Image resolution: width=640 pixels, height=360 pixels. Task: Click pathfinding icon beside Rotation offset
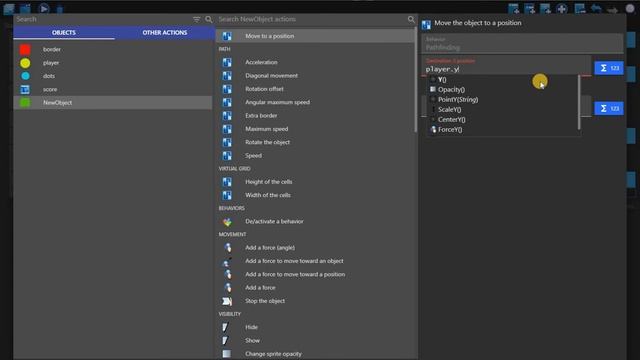[227, 89]
